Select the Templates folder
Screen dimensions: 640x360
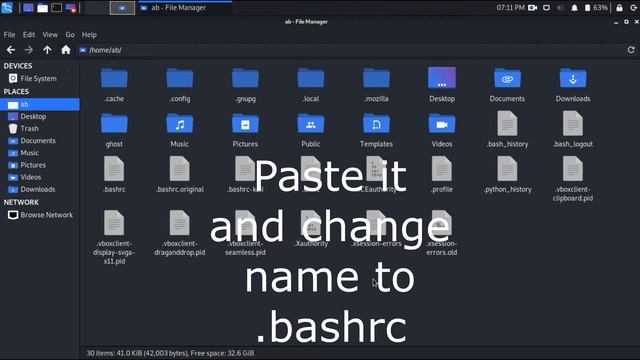click(376, 130)
